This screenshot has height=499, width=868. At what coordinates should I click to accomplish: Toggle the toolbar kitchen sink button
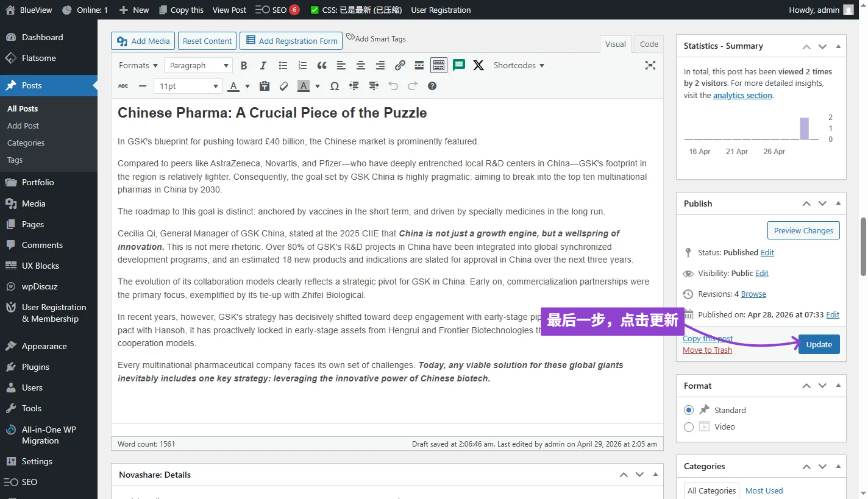pos(438,65)
